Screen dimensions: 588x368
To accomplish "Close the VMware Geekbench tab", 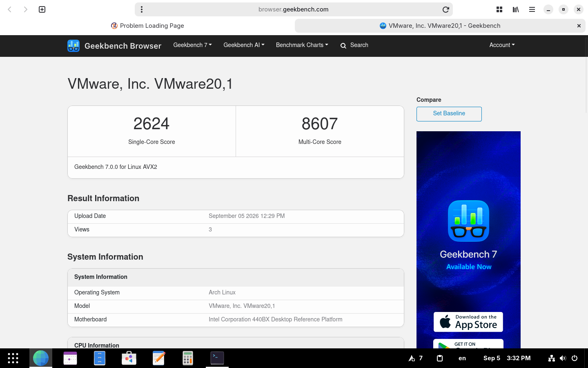I will (579, 26).
